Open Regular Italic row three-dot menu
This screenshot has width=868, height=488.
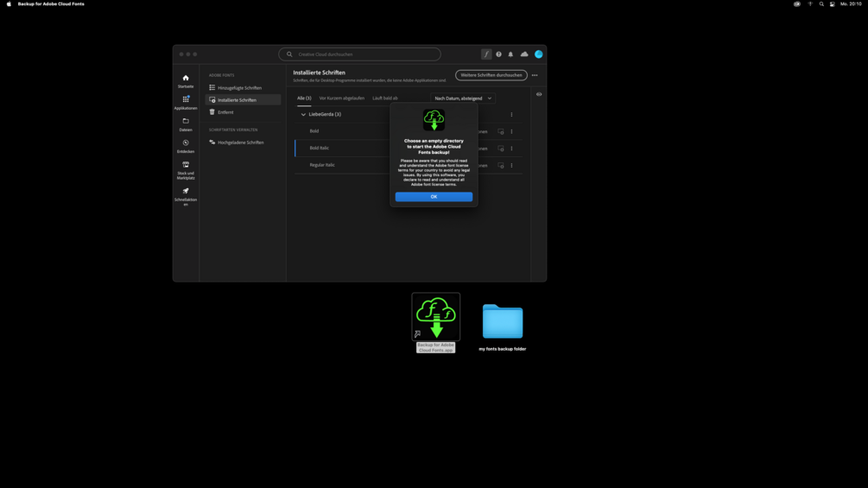[511, 166]
